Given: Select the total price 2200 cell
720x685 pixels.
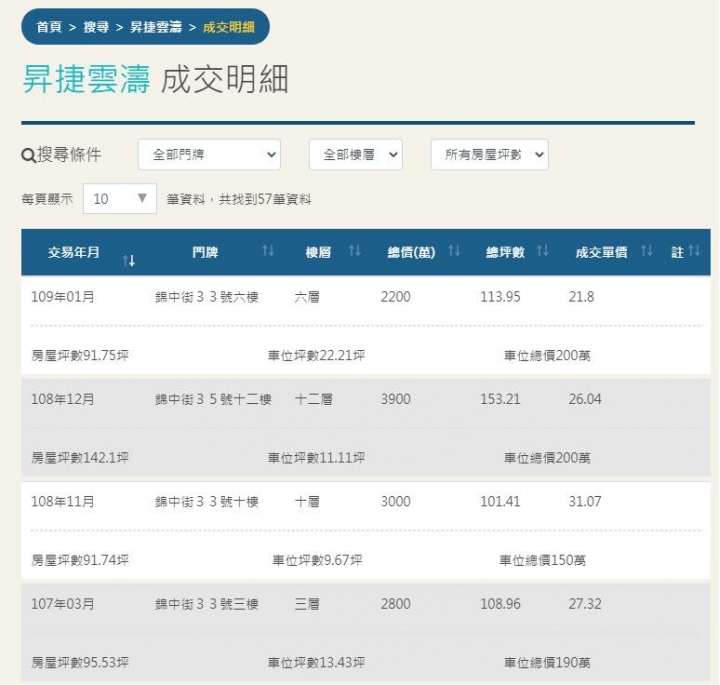Looking at the screenshot, I should (x=395, y=297).
